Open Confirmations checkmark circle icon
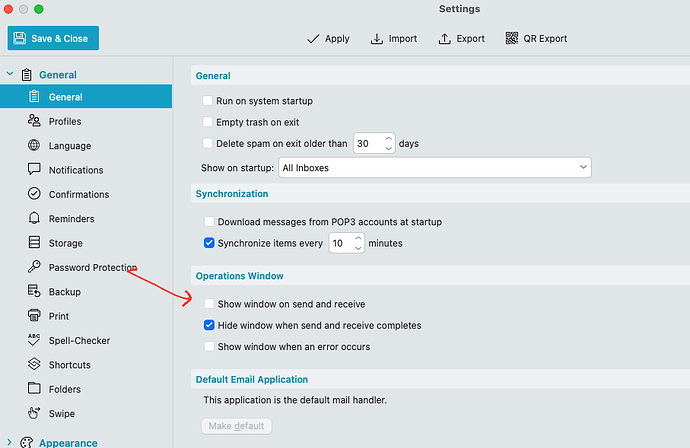This screenshot has width=690, height=448. 34,194
